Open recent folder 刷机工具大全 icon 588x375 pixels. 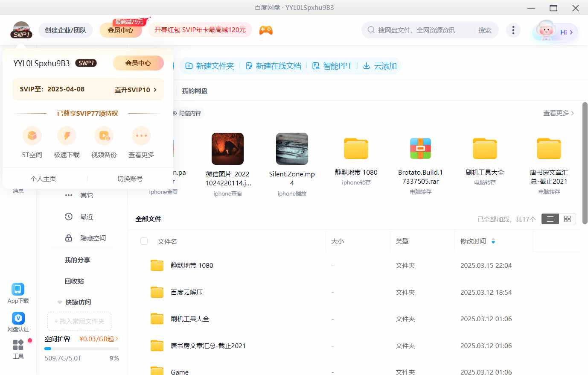point(485,149)
